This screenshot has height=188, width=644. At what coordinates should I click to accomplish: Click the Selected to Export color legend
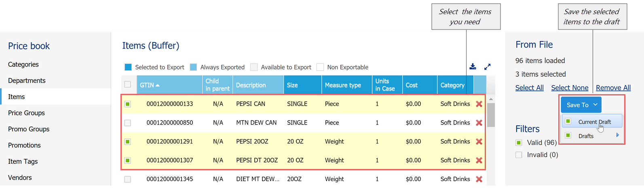(128, 67)
